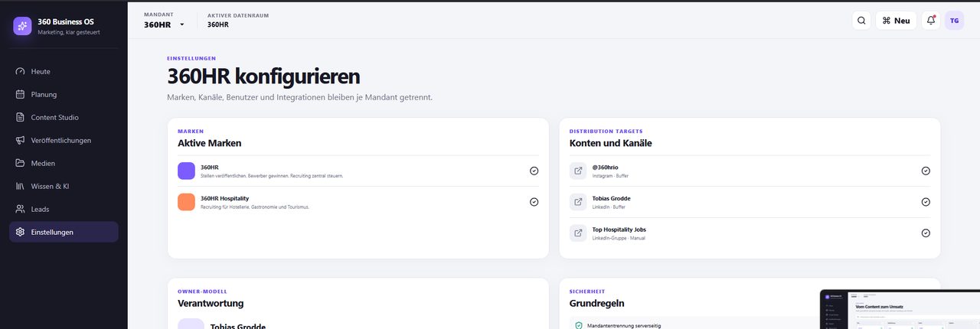The height and width of the screenshot is (329, 980).
Task: Click the Konten und Kanäle heading
Action: pyautogui.click(x=611, y=143)
